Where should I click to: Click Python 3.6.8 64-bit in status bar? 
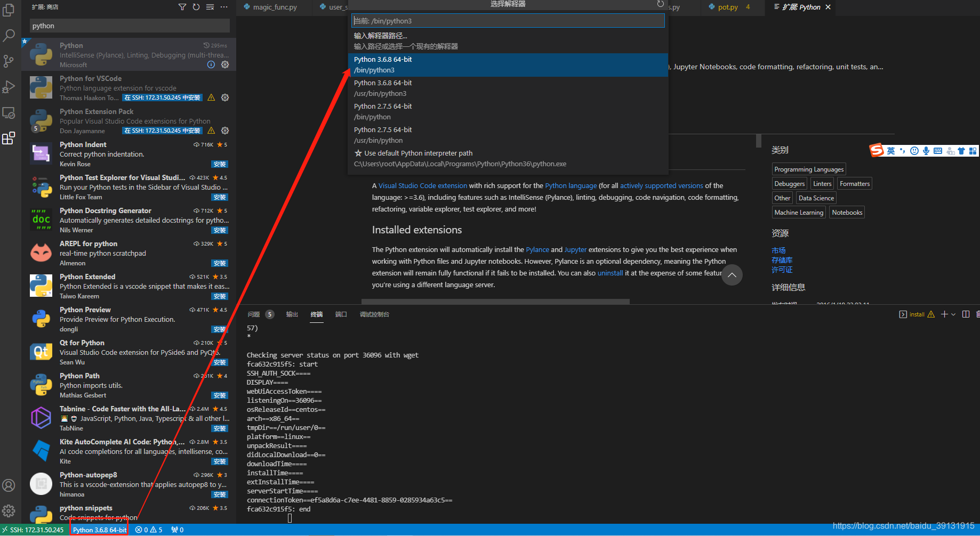coord(100,530)
